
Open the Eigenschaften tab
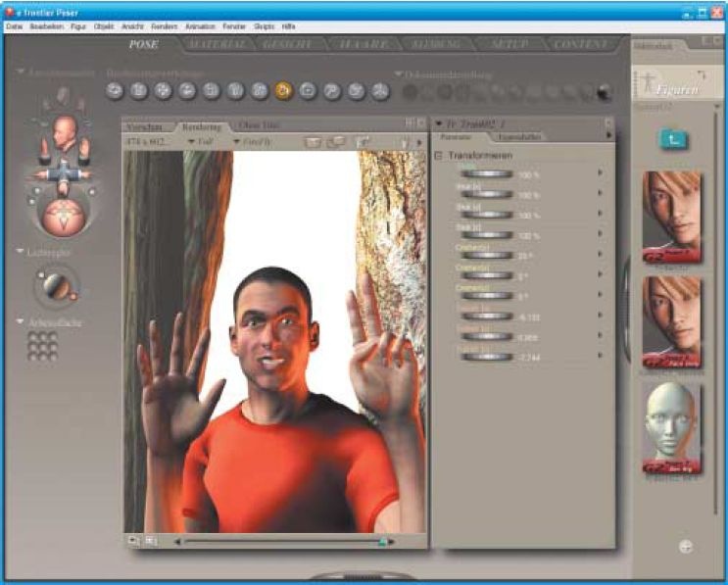pyautogui.click(x=518, y=137)
